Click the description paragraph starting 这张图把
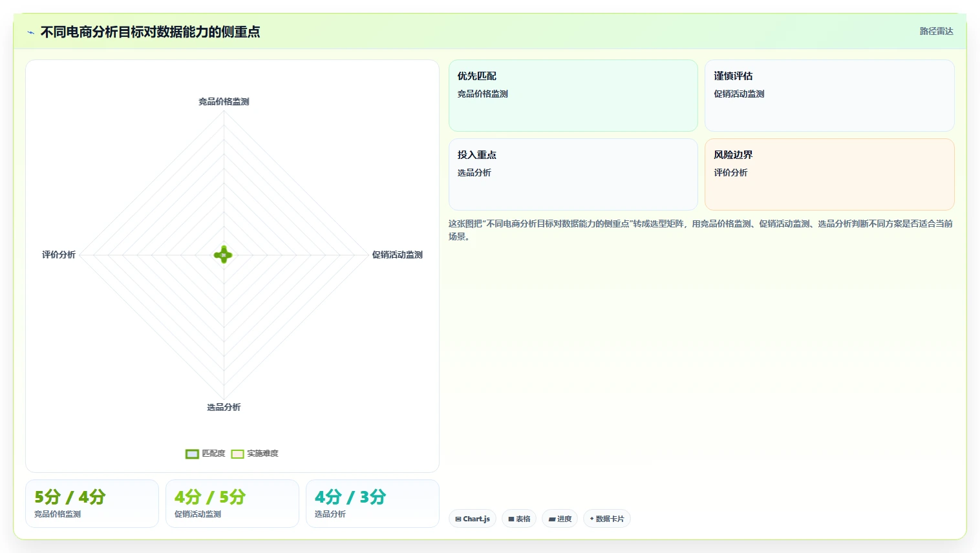Image resolution: width=980 pixels, height=553 pixels. (x=701, y=230)
